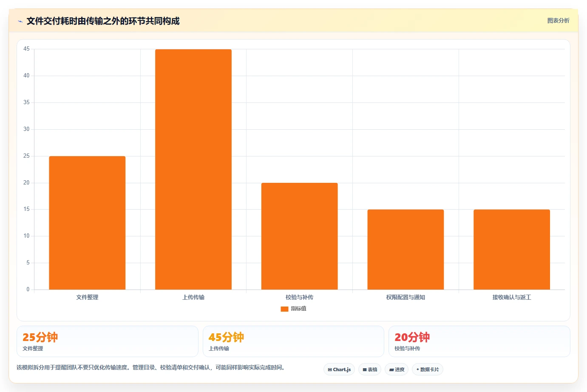The image size is (587, 392).
Task: Click the 表格 tag
Action: point(370,369)
